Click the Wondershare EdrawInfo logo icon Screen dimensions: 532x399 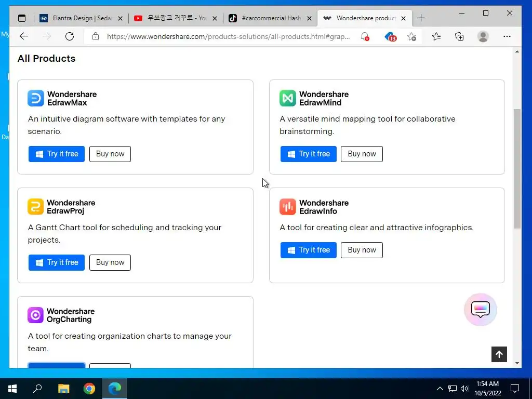287,207
